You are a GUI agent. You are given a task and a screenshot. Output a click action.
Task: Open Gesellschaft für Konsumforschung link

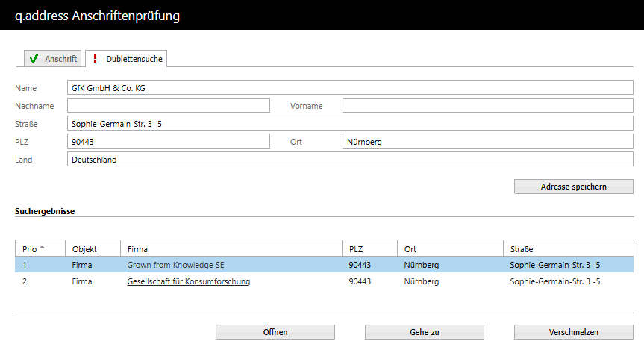coord(188,281)
